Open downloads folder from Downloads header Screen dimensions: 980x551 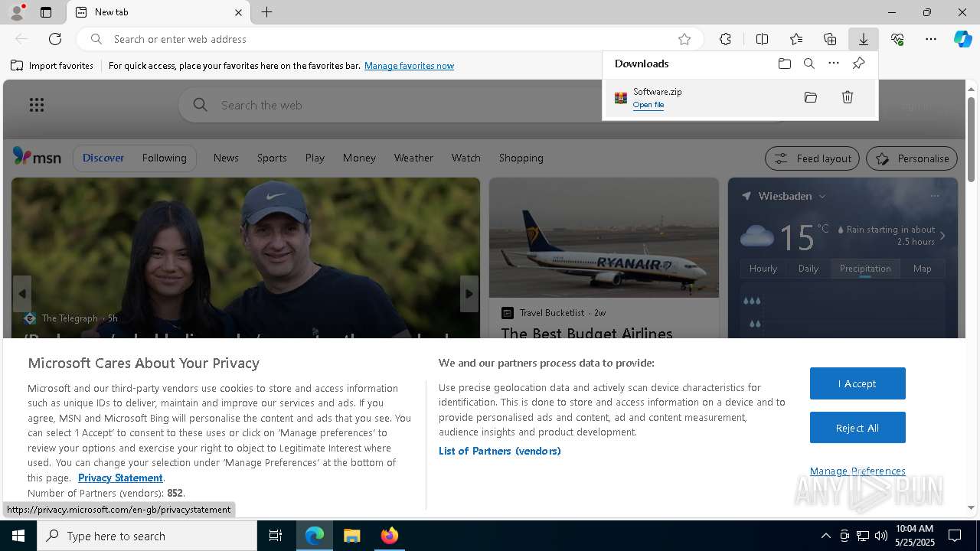click(x=784, y=64)
